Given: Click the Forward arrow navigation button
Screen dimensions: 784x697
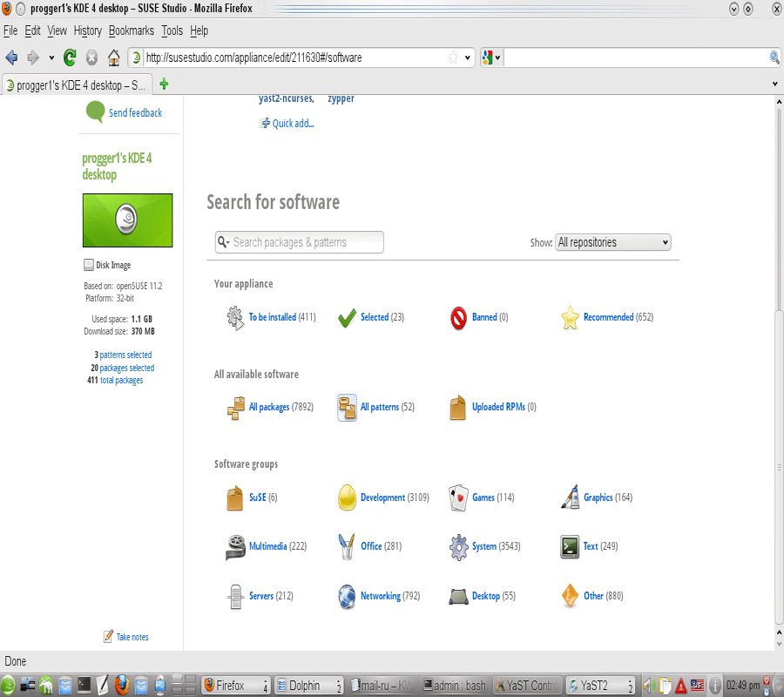Looking at the screenshot, I should click(33, 58).
